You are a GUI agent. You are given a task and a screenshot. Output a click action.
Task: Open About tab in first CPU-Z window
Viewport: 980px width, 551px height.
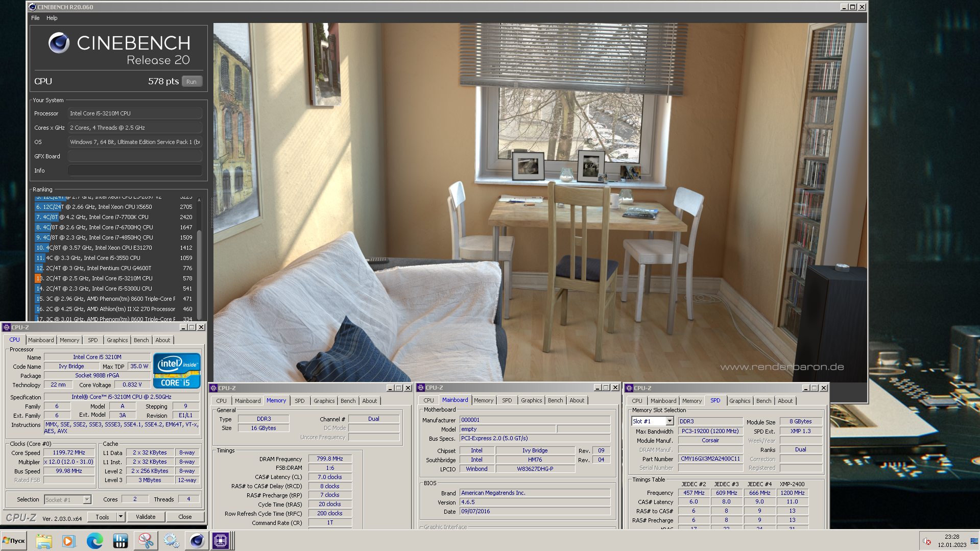163,340
